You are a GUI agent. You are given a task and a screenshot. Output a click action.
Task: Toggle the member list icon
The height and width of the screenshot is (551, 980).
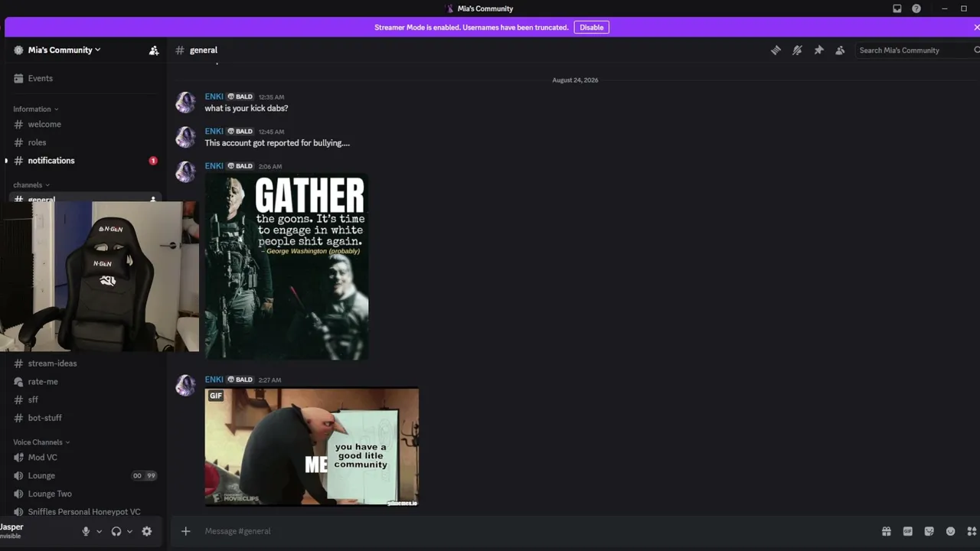[x=840, y=51]
